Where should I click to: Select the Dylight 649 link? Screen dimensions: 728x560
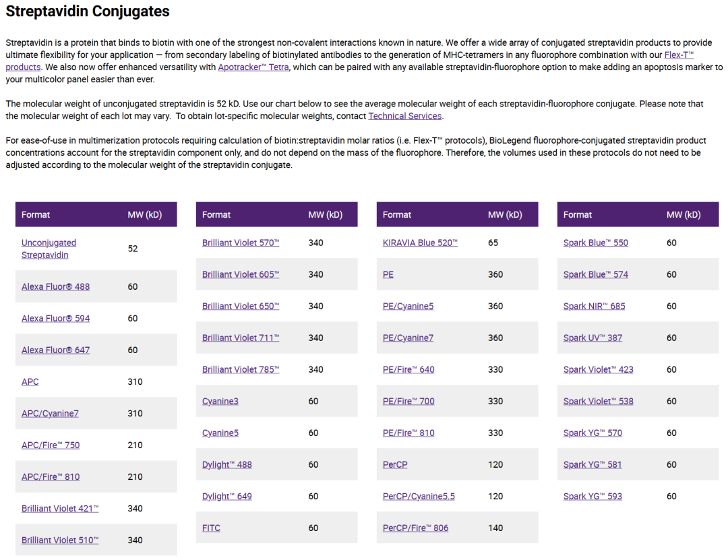(227, 496)
